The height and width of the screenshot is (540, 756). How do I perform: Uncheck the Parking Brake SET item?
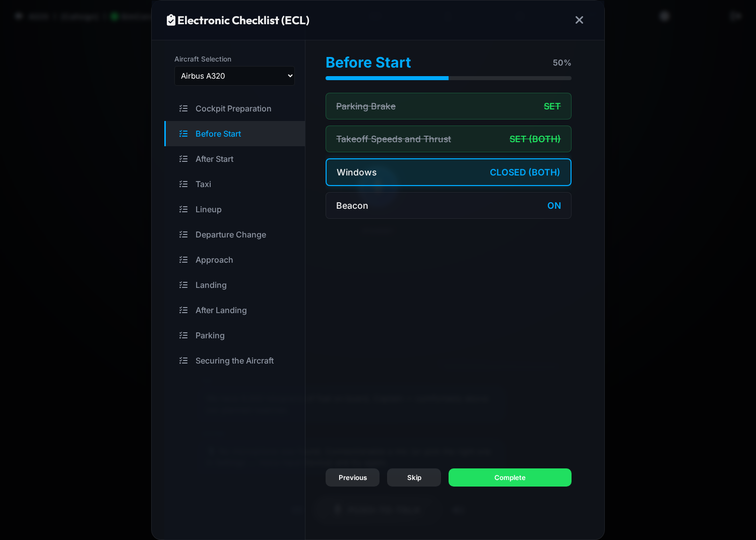(449, 106)
